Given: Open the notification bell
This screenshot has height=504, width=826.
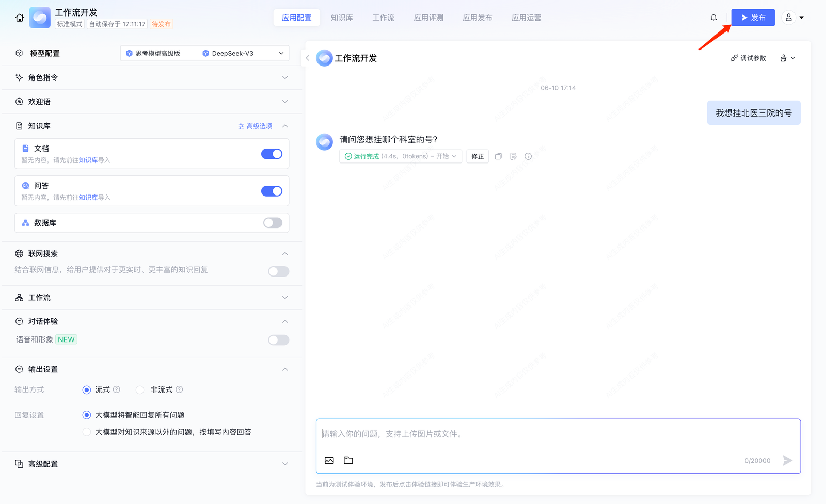Looking at the screenshot, I should (713, 18).
